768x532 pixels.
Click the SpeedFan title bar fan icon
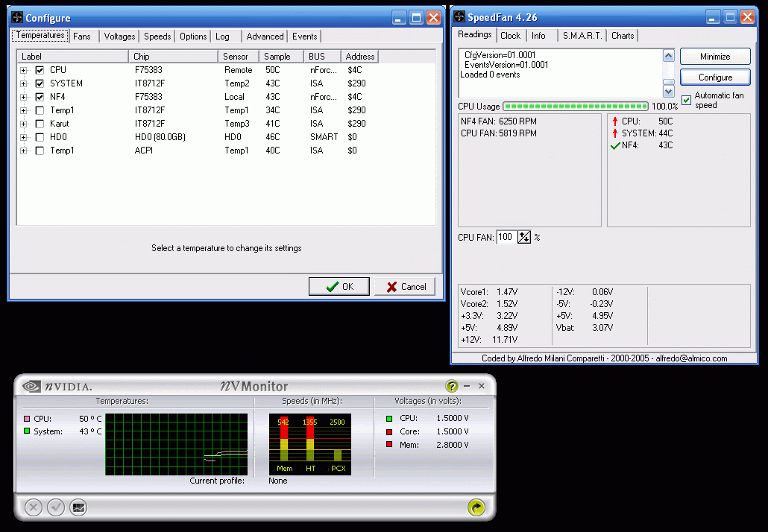(x=459, y=17)
